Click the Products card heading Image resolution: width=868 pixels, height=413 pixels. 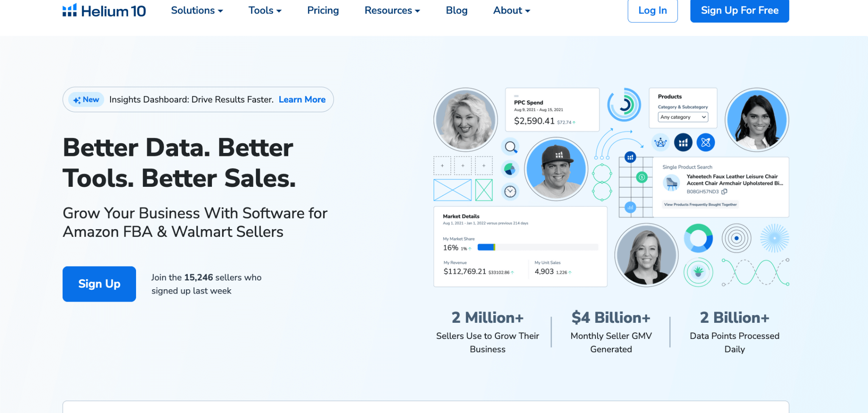670,97
